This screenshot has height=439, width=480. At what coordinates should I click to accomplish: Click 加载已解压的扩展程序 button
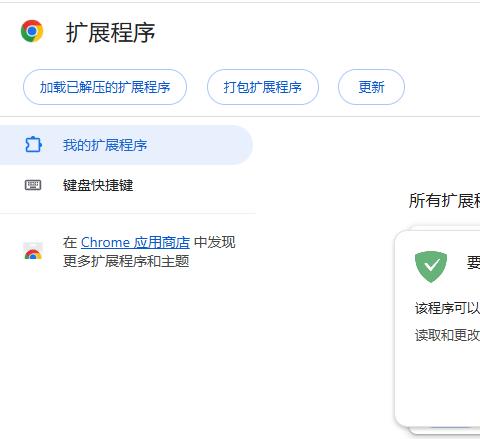(105, 87)
